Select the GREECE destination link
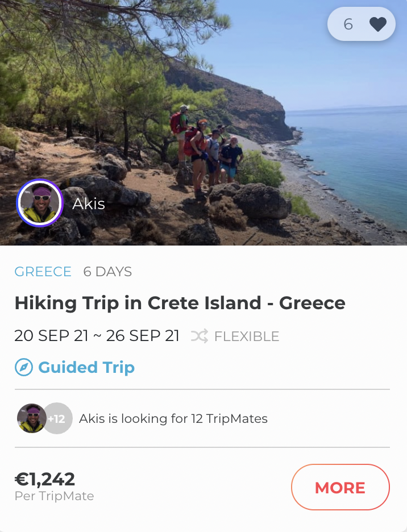 pos(43,272)
